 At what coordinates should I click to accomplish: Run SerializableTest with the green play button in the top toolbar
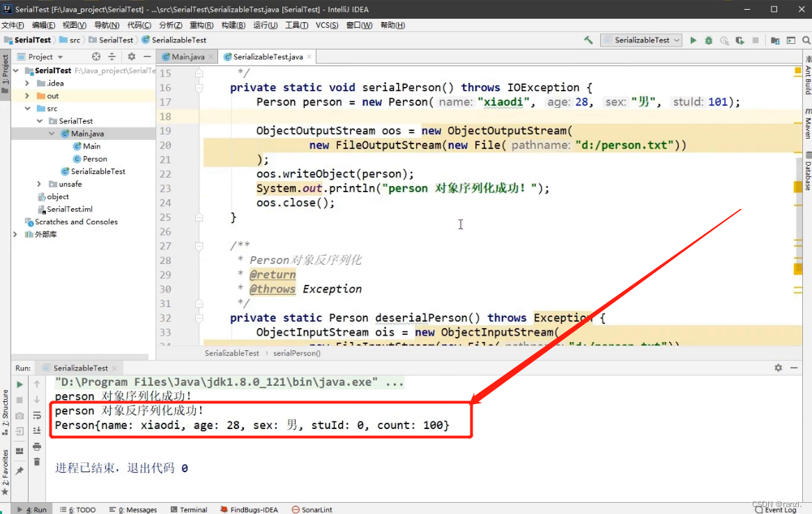[x=693, y=40]
